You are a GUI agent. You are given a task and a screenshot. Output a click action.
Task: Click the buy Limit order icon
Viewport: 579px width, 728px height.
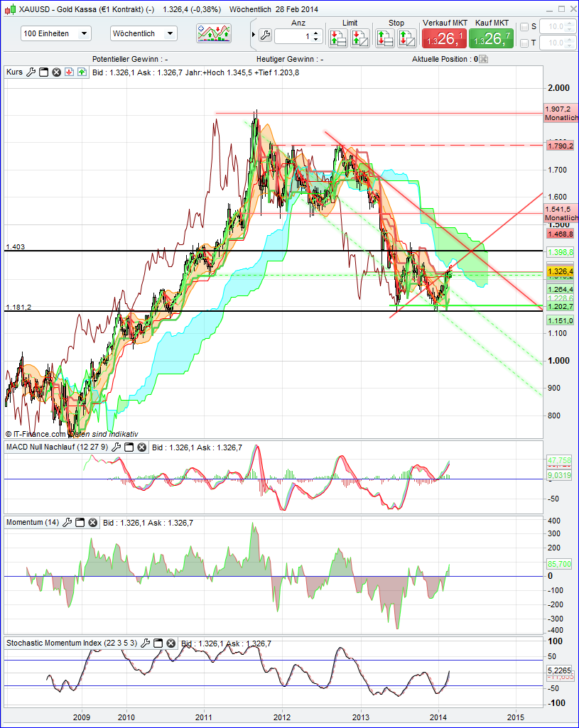click(x=339, y=38)
